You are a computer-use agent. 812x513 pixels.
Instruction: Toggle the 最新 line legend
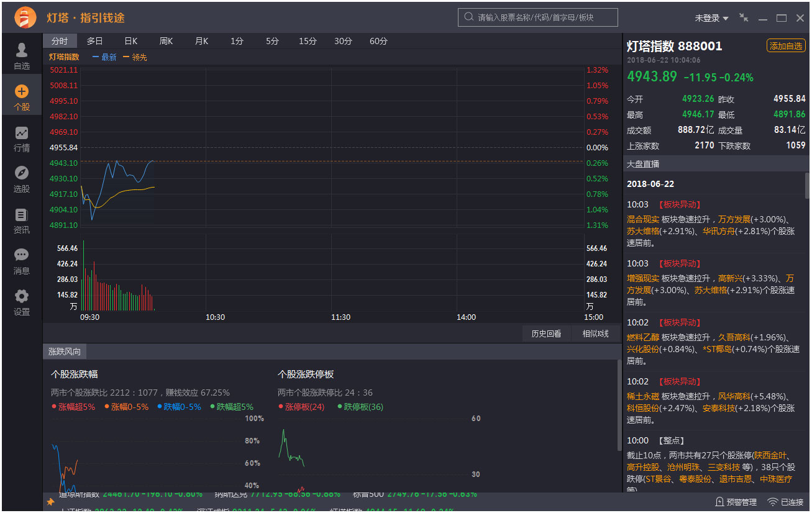tap(104, 57)
